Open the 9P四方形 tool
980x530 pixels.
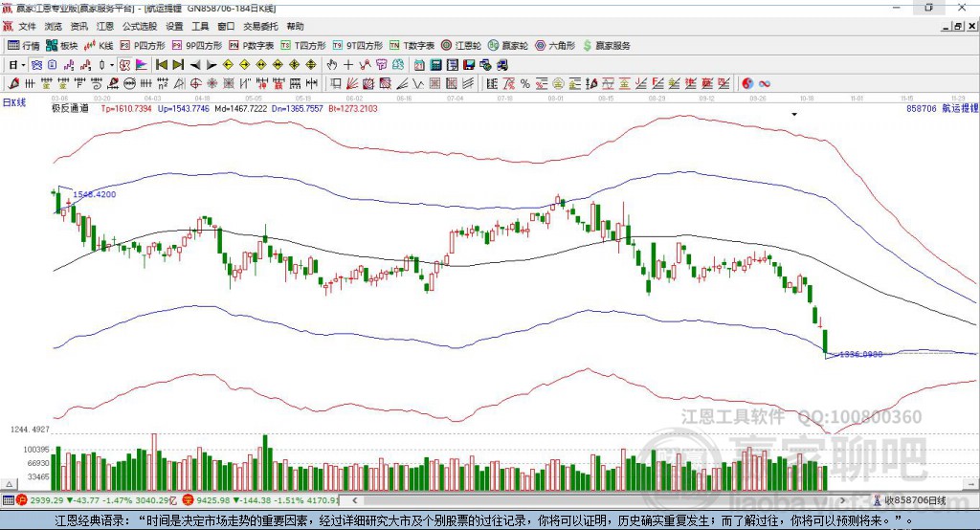click(x=197, y=46)
